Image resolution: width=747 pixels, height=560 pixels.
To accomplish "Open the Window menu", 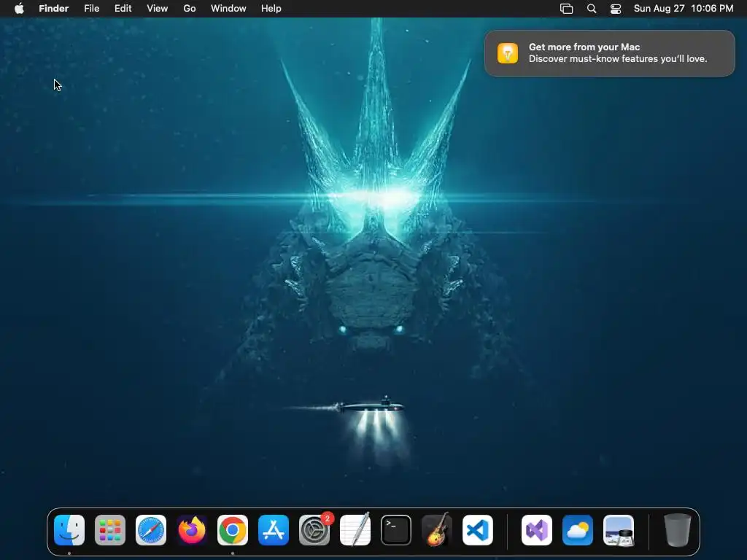I will click(228, 9).
